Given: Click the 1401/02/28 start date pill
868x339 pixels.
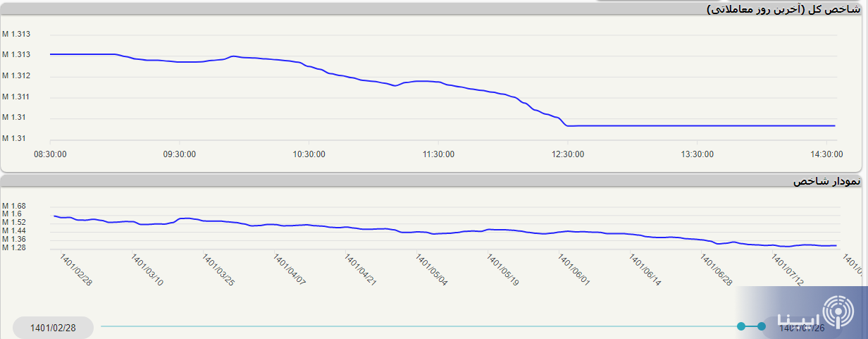Looking at the screenshot, I should coord(53,327).
